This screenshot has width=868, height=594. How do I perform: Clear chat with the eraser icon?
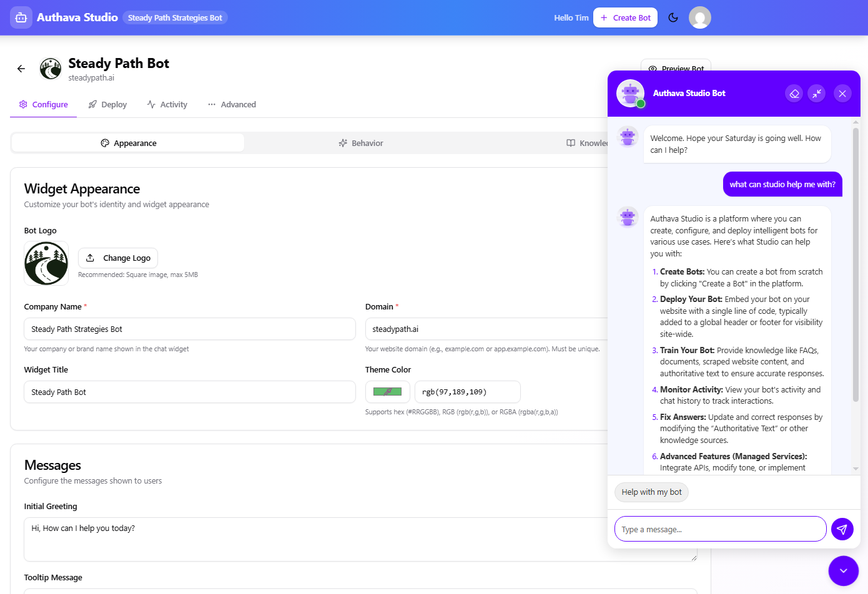[794, 94]
